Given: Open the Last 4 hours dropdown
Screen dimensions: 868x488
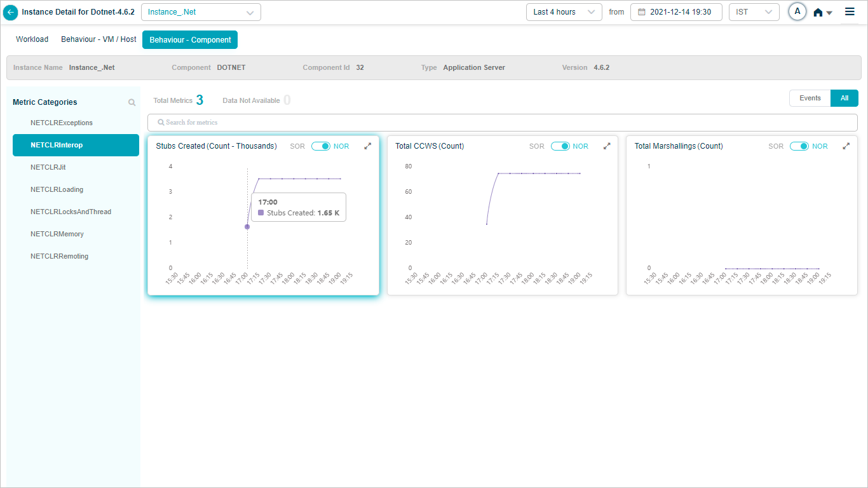Looking at the screenshot, I should [x=564, y=12].
